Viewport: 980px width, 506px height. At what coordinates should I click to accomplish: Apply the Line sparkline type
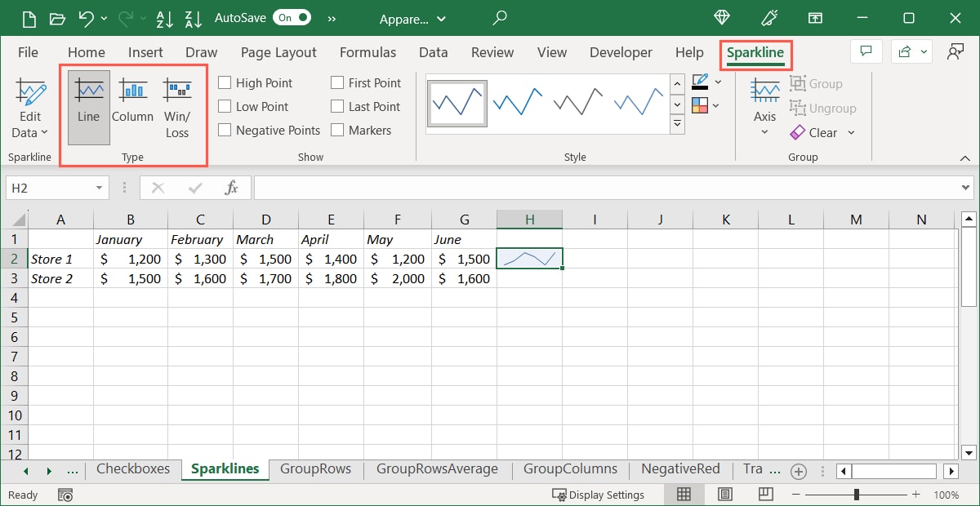pos(87,104)
